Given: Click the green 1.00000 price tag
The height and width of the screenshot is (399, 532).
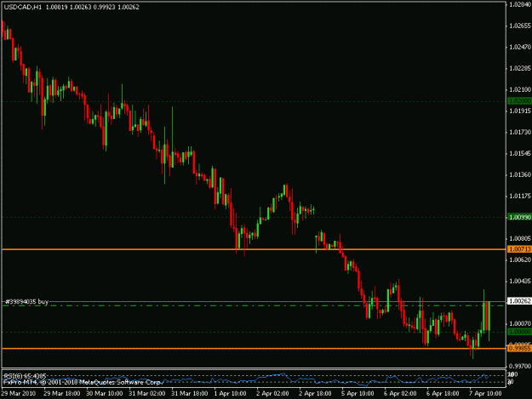Looking at the screenshot, I should (x=519, y=332).
